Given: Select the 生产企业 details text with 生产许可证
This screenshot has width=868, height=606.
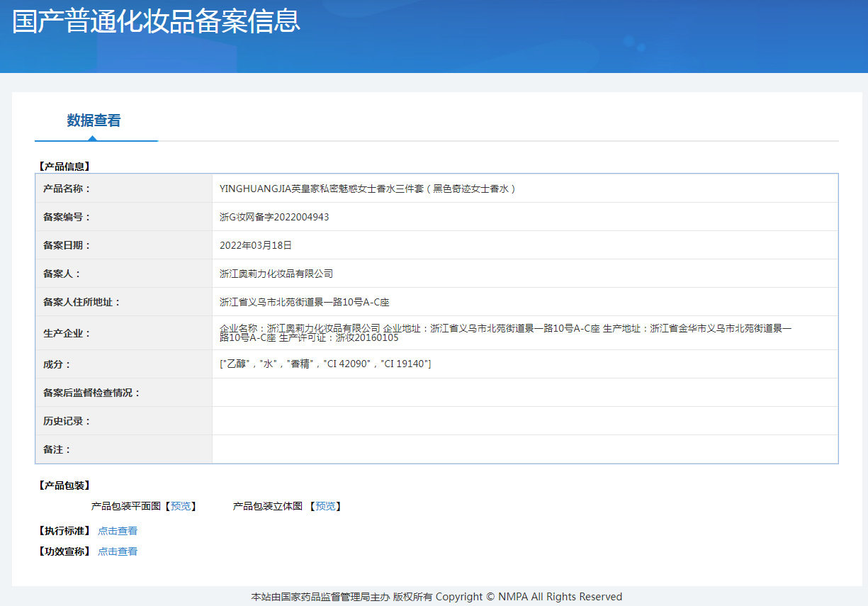Looking at the screenshot, I should [506, 333].
